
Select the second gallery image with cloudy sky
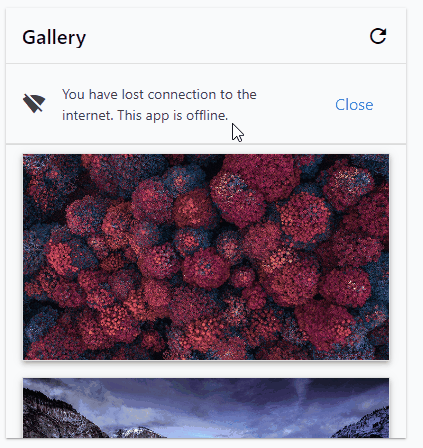tap(206, 408)
